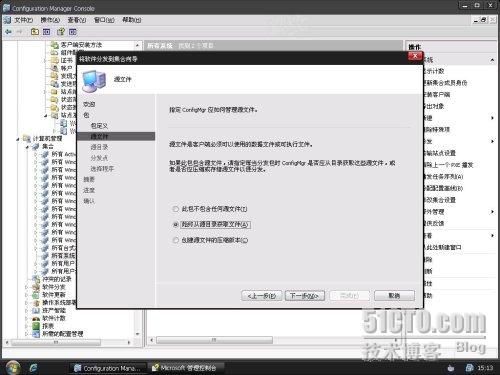The height and width of the screenshot is (375, 500).
Task: Select 源文件 step in wizard sidebar
Action: click(x=116, y=136)
